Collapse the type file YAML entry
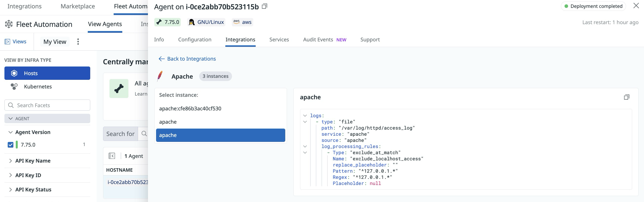Screen dimensions: 644x202 [x=305, y=122]
